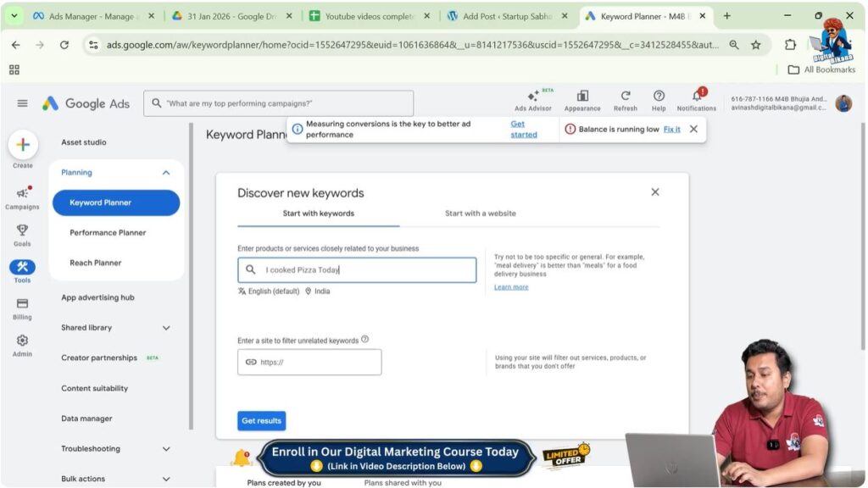Open the Ads Advisor beta icon

[532, 99]
